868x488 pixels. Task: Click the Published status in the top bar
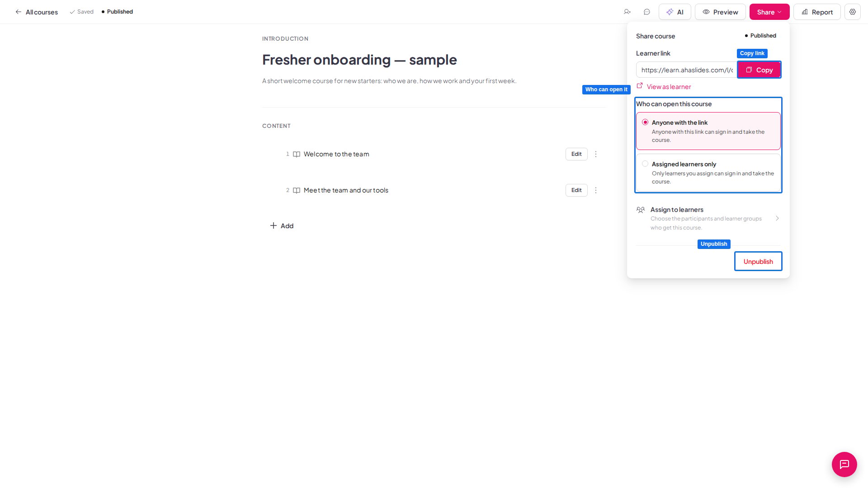[x=117, y=12]
